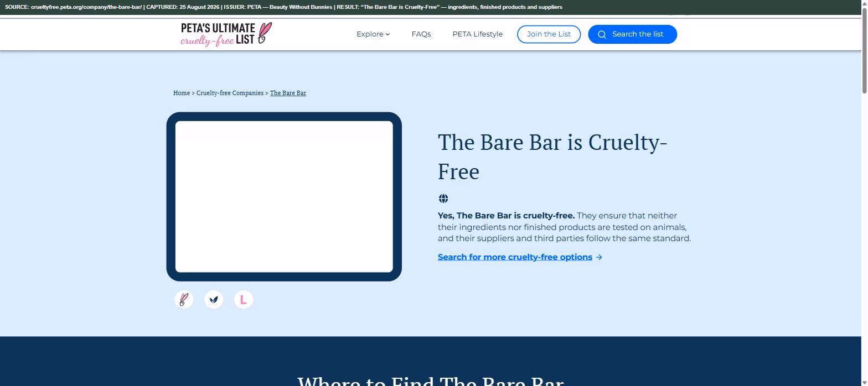Open Search for more cruelty-free options link
The height and width of the screenshot is (386, 868).
[520, 257]
